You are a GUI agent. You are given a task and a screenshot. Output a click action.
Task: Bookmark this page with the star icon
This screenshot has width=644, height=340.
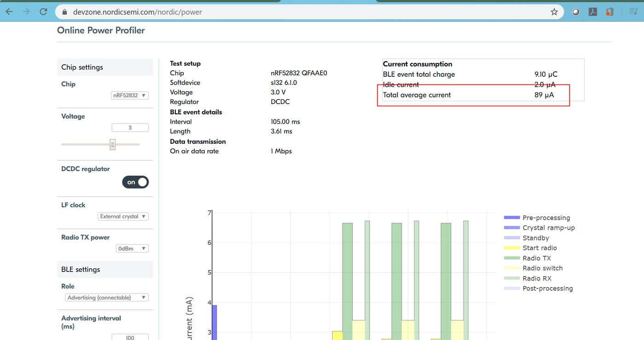(x=554, y=12)
